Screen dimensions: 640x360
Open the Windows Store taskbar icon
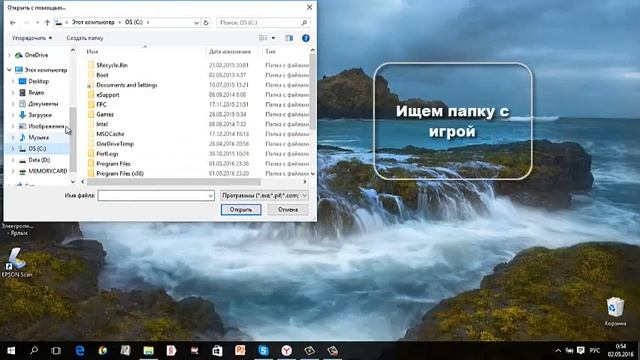coord(217,350)
